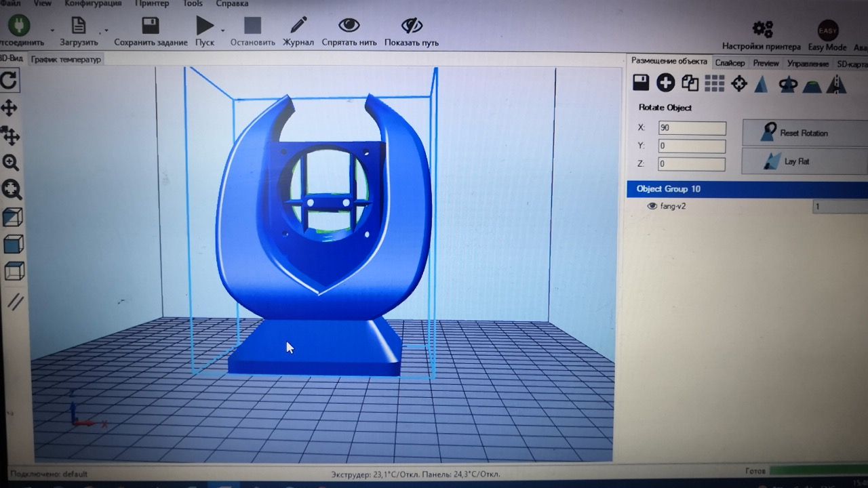This screenshot has width=868, height=488.
Task: Select the zoom magnifier tool
Action: 11,162
